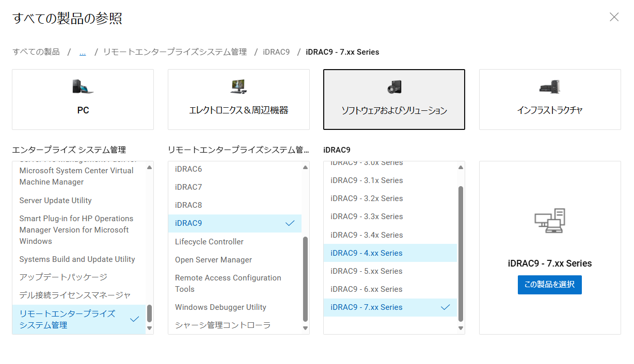Select iDRAC8 in the list
634x364 pixels.
pos(235,205)
